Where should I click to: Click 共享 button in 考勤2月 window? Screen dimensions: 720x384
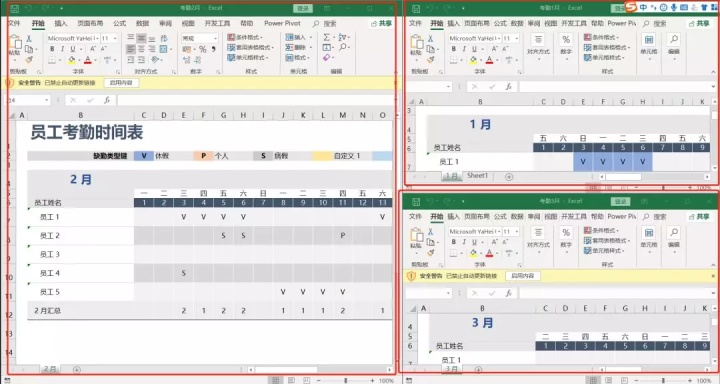pos(381,23)
